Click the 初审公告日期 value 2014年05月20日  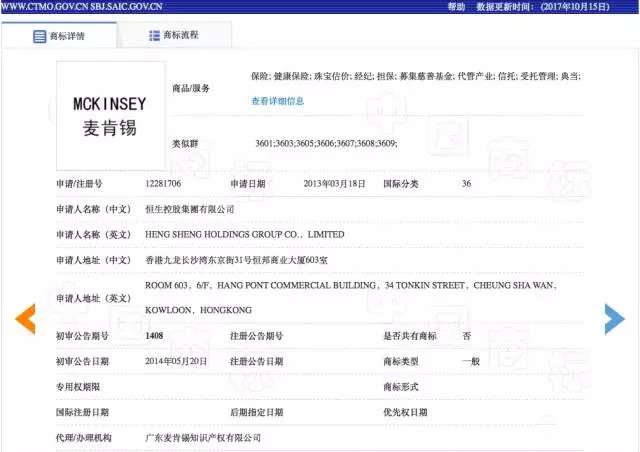(x=176, y=361)
